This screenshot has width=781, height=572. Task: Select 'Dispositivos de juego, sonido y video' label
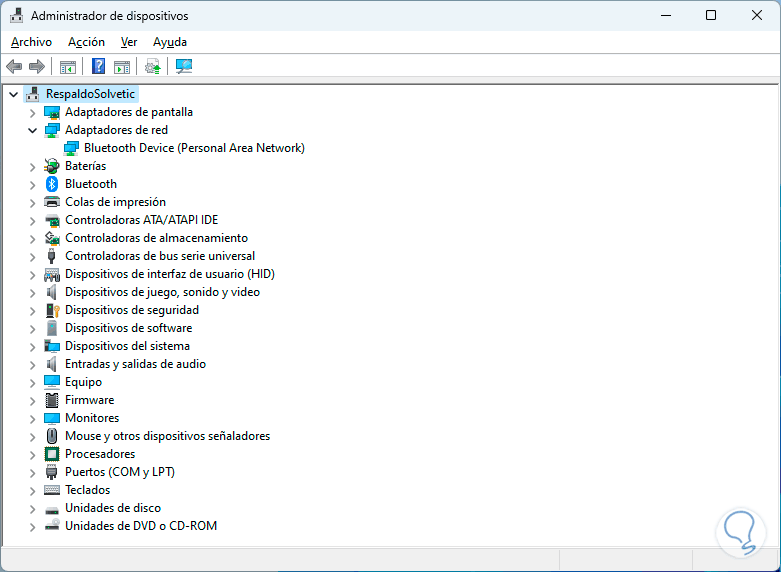point(162,292)
